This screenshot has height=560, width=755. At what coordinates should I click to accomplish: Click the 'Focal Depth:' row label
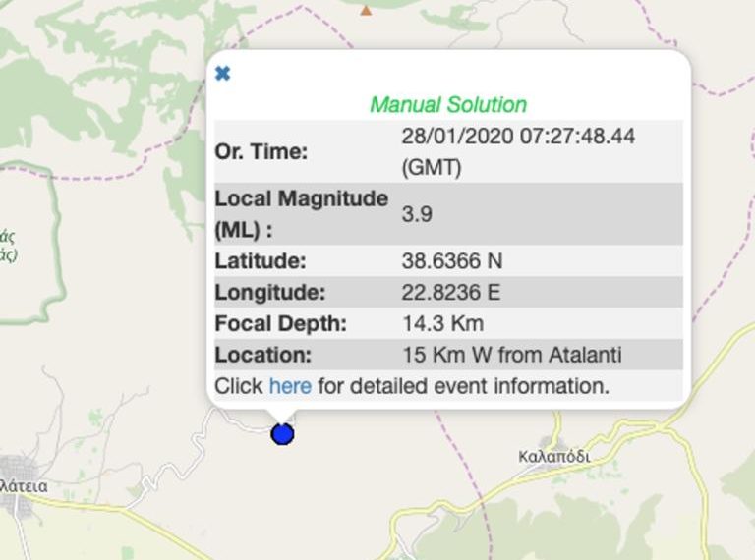(x=281, y=323)
